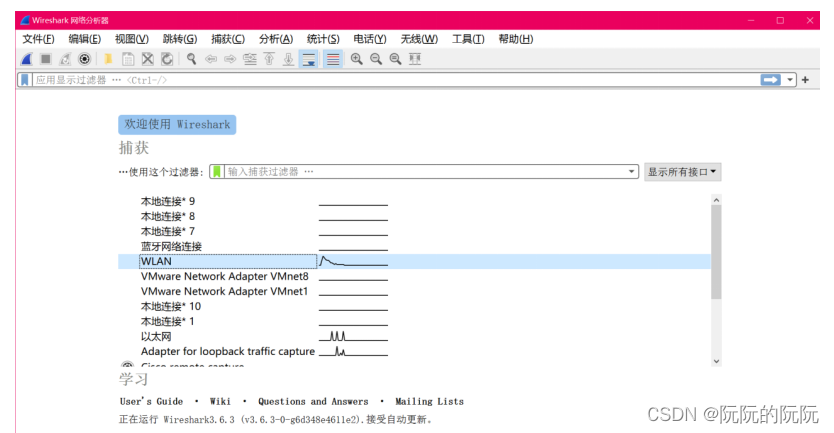
Task: Open 视图(V) menu
Action: coord(131,39)
